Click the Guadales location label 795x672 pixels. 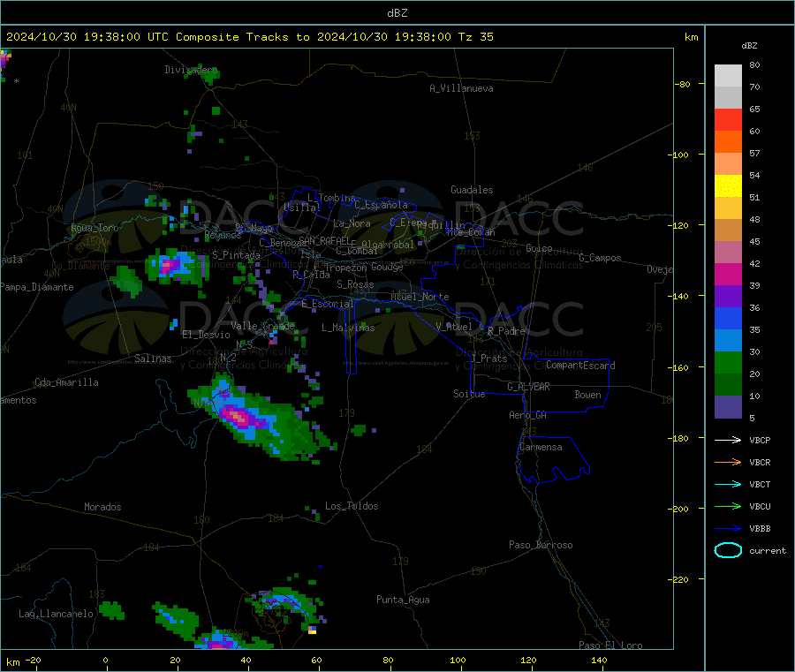tap(472, 190)
